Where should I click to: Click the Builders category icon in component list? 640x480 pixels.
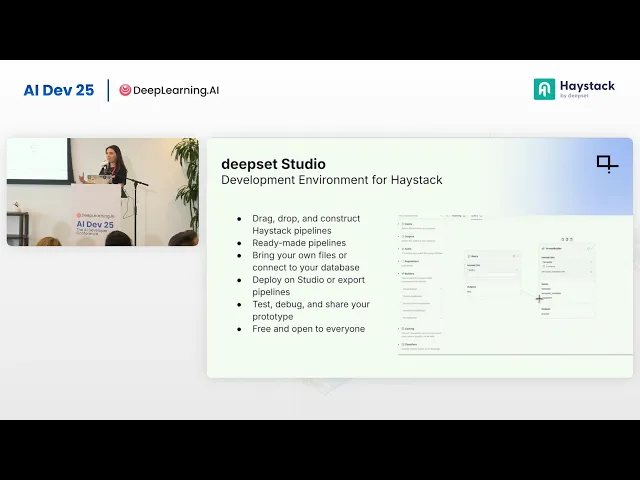click(400, 272)
